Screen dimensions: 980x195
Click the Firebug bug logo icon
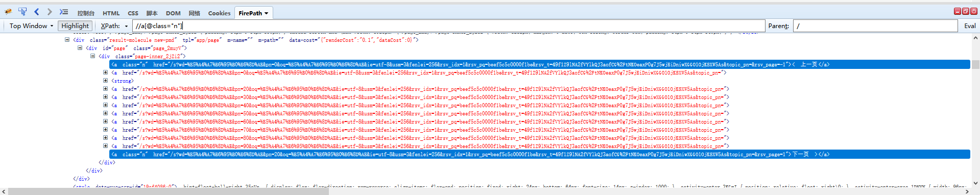(8, 11)
